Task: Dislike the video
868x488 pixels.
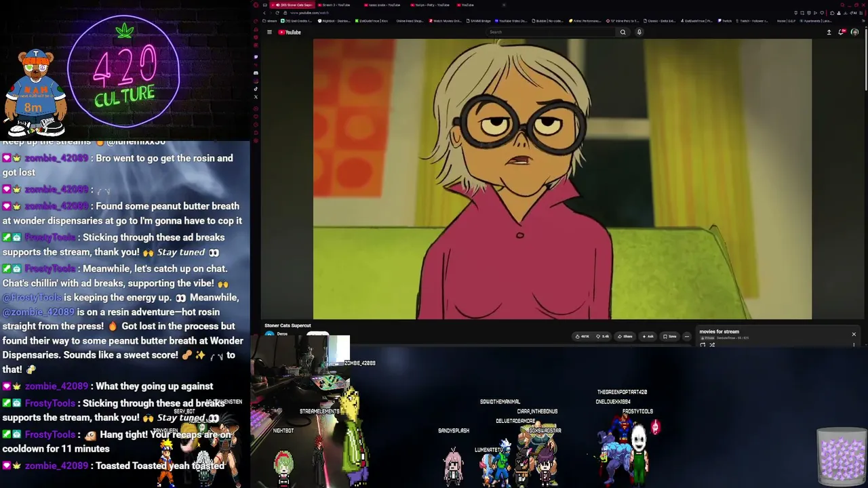Action: point(602,336)
